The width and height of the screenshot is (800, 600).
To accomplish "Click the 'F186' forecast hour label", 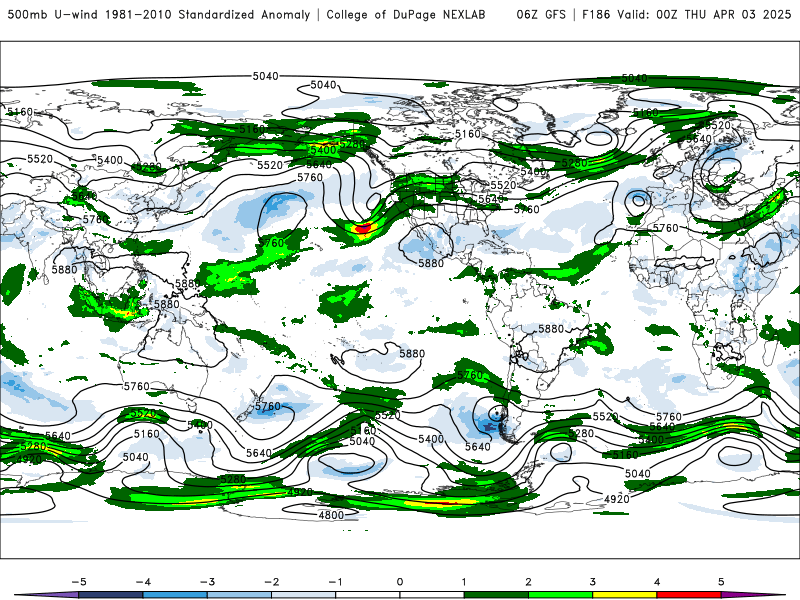I will [x=595, y=15].
